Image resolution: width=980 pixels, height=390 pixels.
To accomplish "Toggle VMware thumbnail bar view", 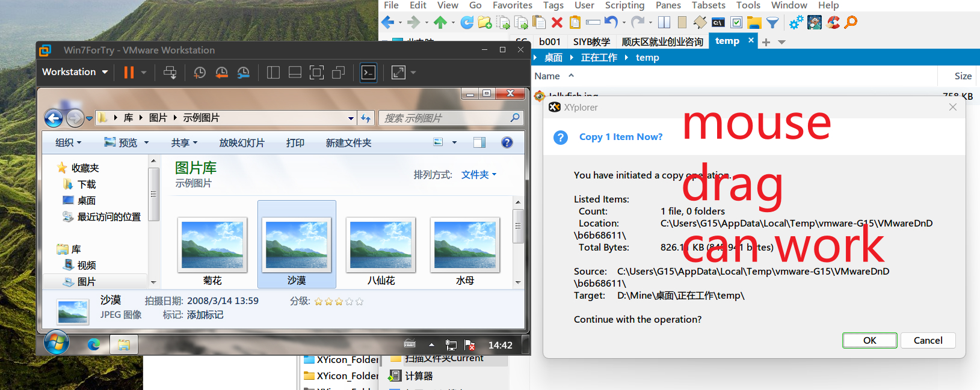I will (x=295, y=73).
